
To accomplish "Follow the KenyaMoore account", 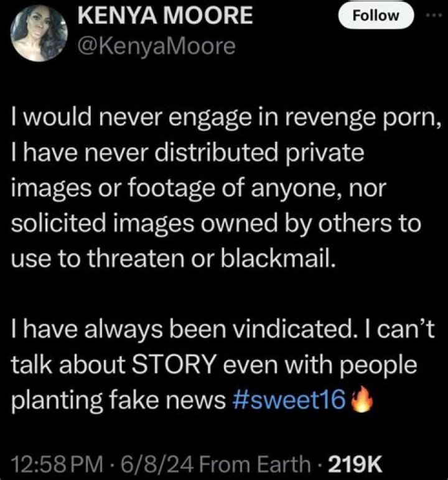I will point(376,16).
